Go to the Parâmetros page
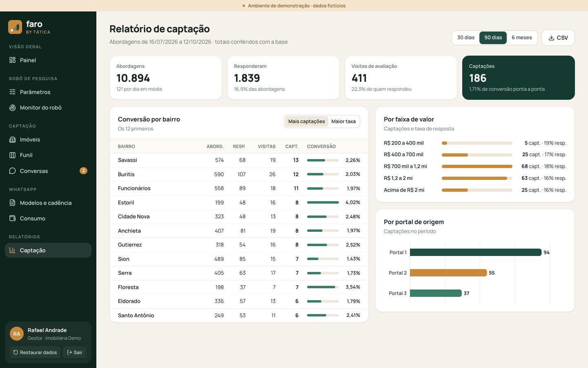Screen dimensions: 588x368 pyautogui.click(x=48, y=92)
